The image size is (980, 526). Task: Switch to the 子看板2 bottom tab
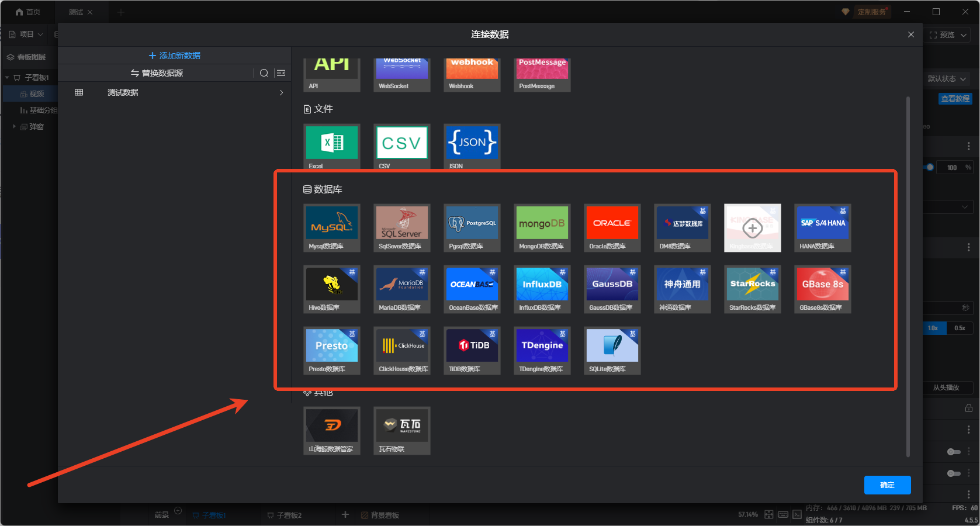[x=285, y=515]
